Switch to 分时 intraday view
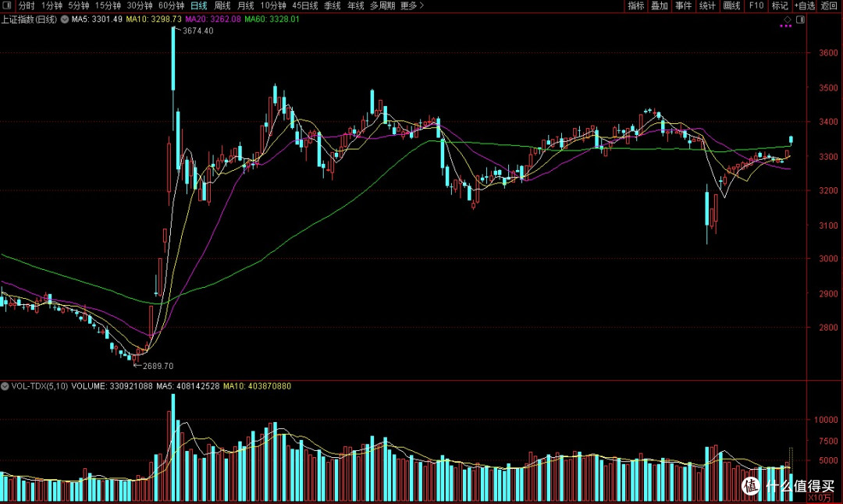 tap(27, 5)
